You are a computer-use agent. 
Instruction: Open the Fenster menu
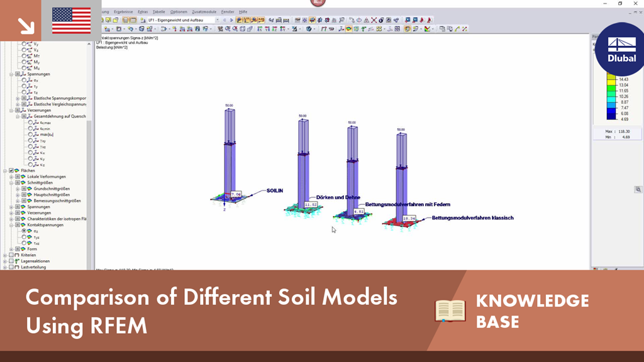[x=228, y=12]
